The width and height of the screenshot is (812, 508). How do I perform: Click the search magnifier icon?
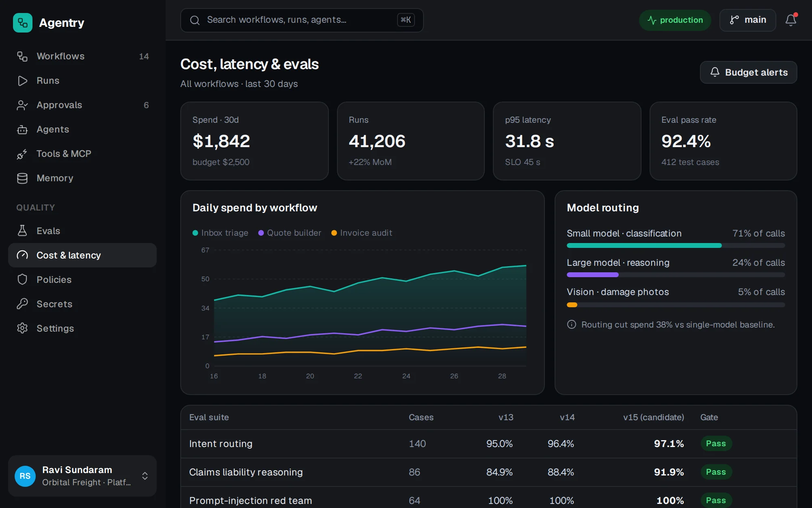(x=195, y=20)
